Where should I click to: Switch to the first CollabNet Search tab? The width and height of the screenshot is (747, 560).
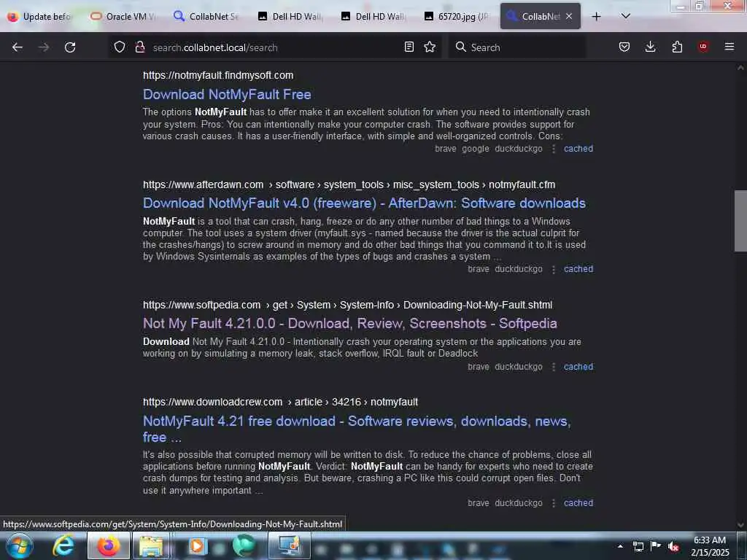pos(206,16)
